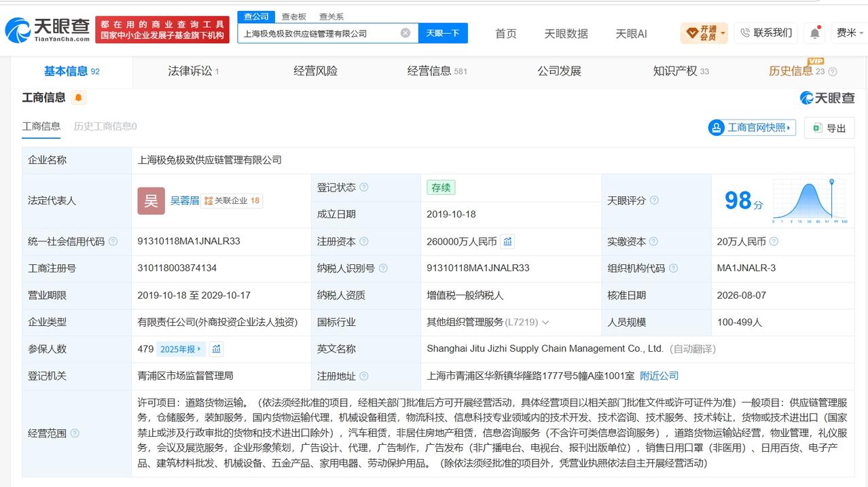Click 联系我们
868x487 pixels.
[x=765, y=33]
